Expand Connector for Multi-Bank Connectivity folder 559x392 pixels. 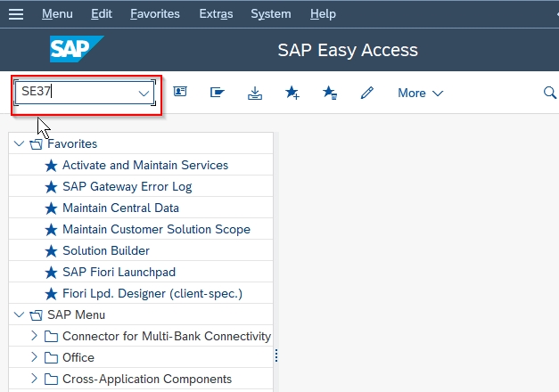click(x=34, y=336)
